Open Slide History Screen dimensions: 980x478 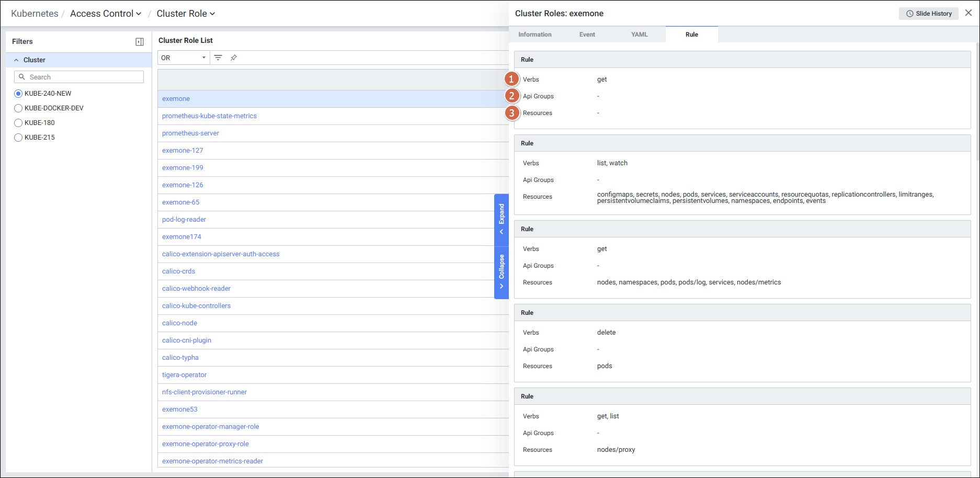tap(928, 14)
